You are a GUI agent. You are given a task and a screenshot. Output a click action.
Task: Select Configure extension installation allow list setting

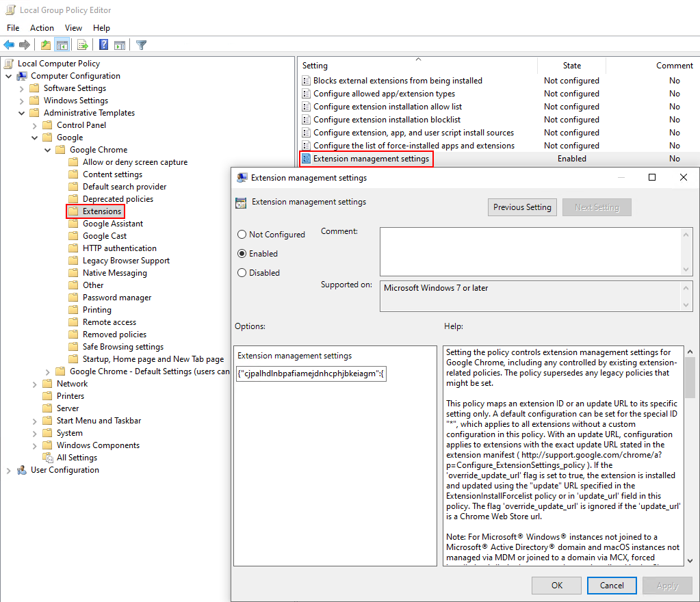coord(387,107)
